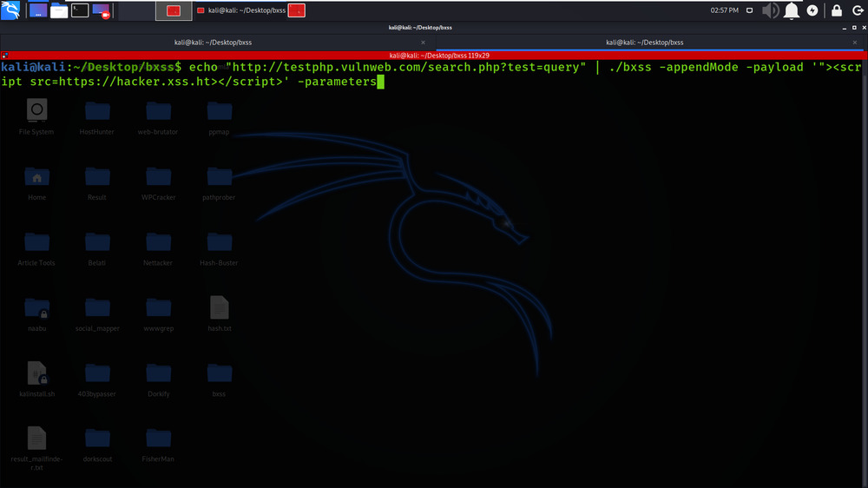Image resolution: width=868 pixels, height=488 pixels.
Task: Click the Show Desktop panel icon
Action: click(x=37, y=10)
